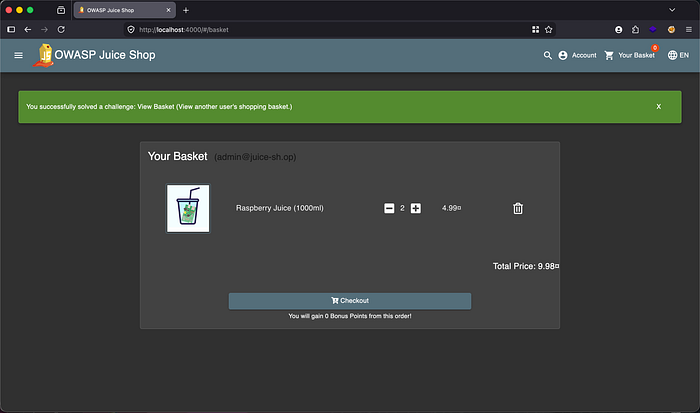The height and width of the screenshot is (413, 700).
Task: Open the EN language selector
Action: [678, 55]
